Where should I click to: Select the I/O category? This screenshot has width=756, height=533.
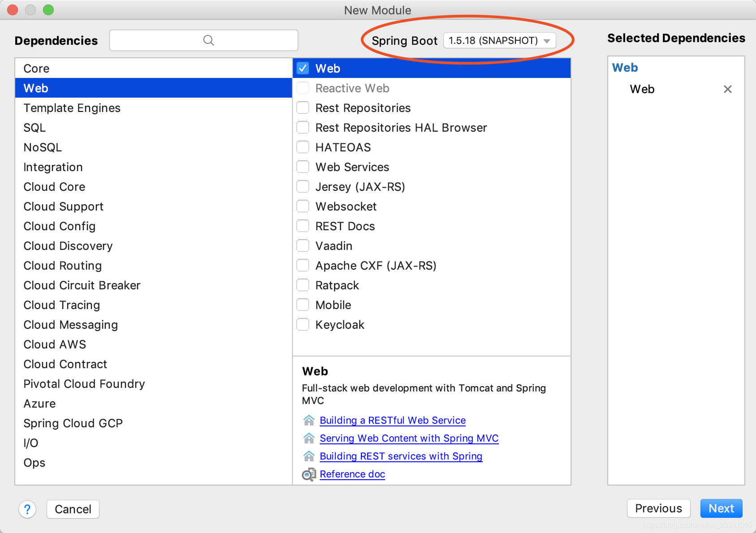coord(154,443)
